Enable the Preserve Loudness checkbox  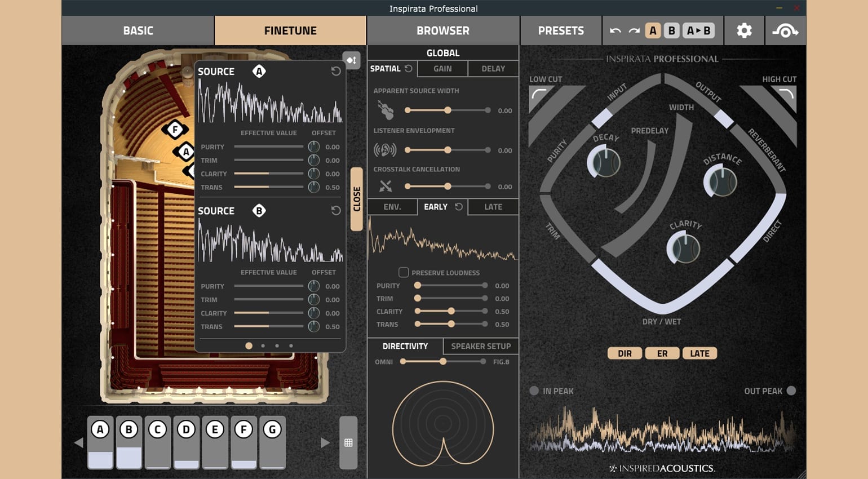(x=404, y=272)
